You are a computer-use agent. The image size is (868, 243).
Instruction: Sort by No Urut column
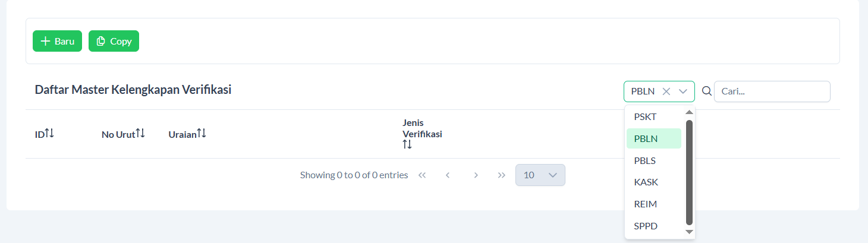point(140,134)
